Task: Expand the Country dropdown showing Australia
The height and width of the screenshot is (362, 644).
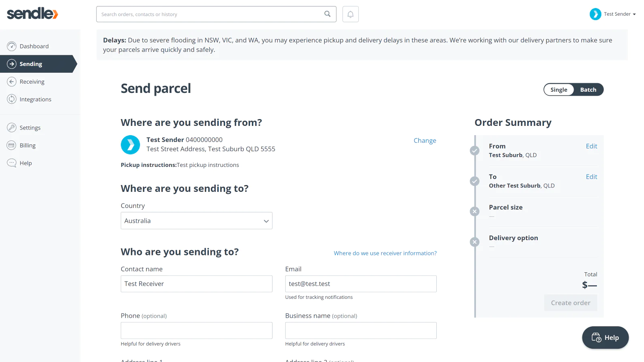Action: pos(196,221)
